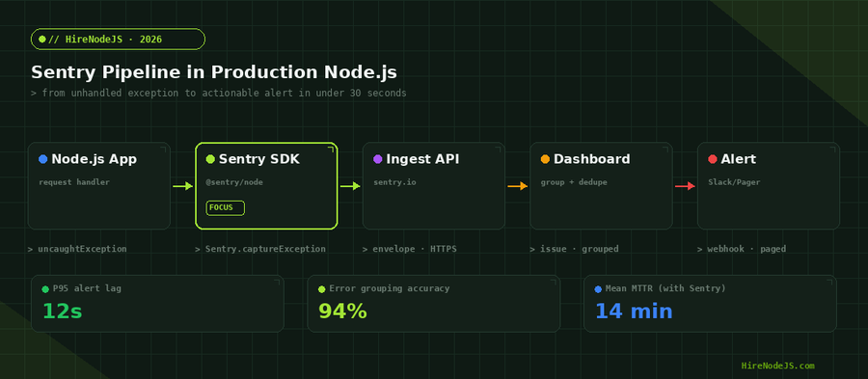Click the // HireNodeJS · 2026 badge
868x379 pixels.
click(x=118, y=40)
